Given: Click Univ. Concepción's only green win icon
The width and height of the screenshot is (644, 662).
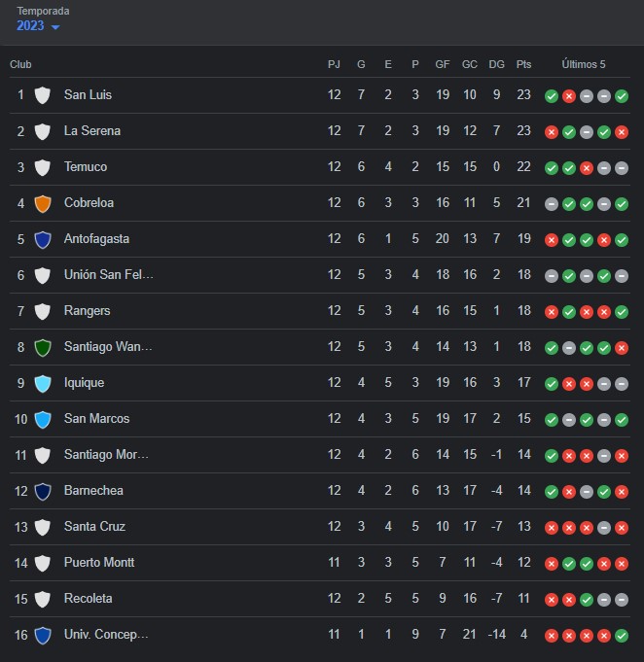Looking at the screenshot, I should coord(622,636).
